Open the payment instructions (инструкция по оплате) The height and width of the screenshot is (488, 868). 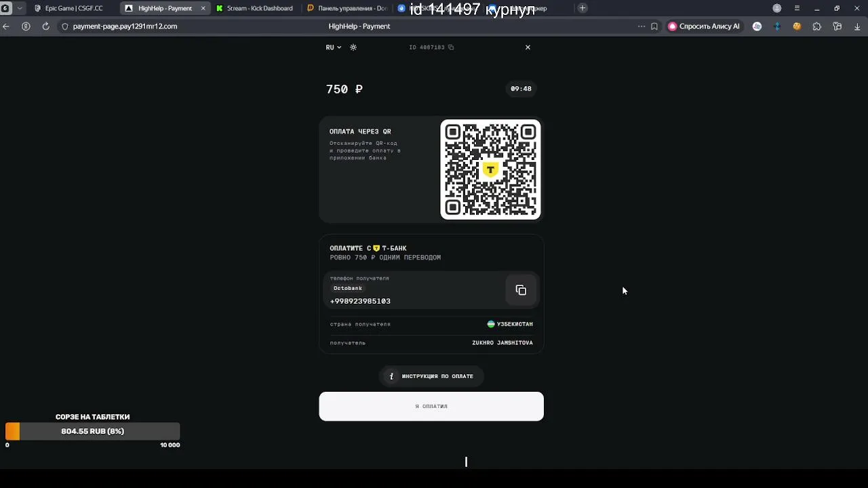click(x=431, y=376)
